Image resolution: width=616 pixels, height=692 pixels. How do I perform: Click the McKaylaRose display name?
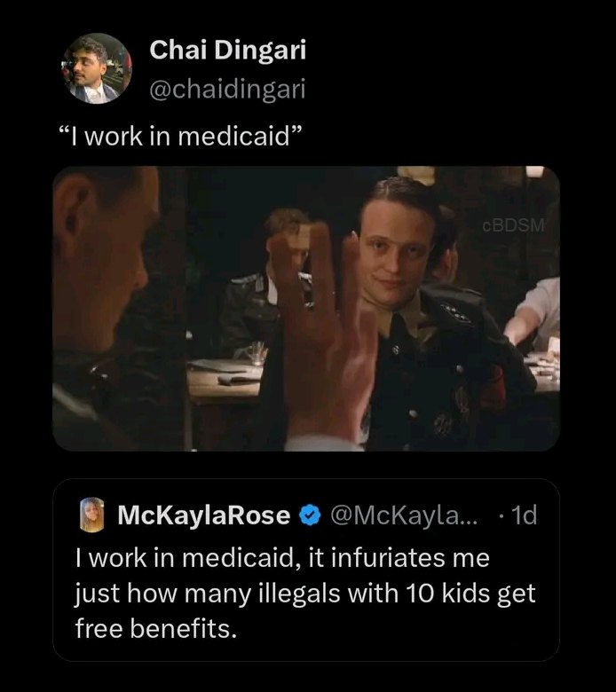(204, 515)
